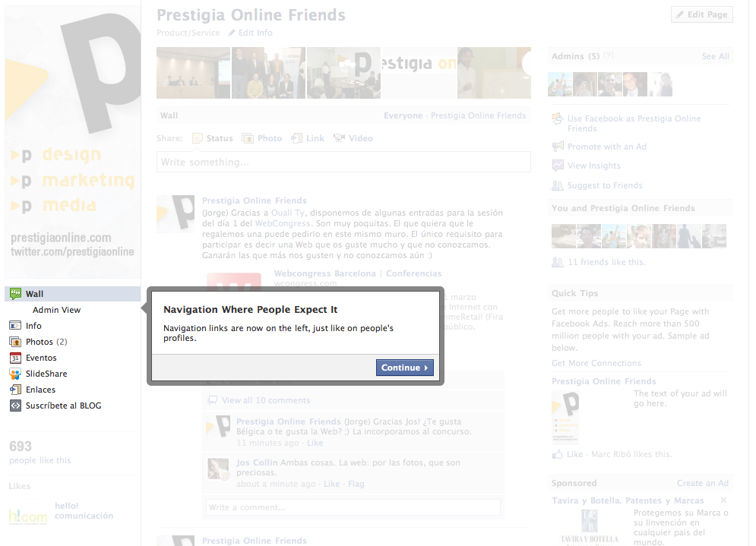The width and height of the screenshot is (756, 546).
Task: Click the Status share icon
Action: (x=198, y=138)
